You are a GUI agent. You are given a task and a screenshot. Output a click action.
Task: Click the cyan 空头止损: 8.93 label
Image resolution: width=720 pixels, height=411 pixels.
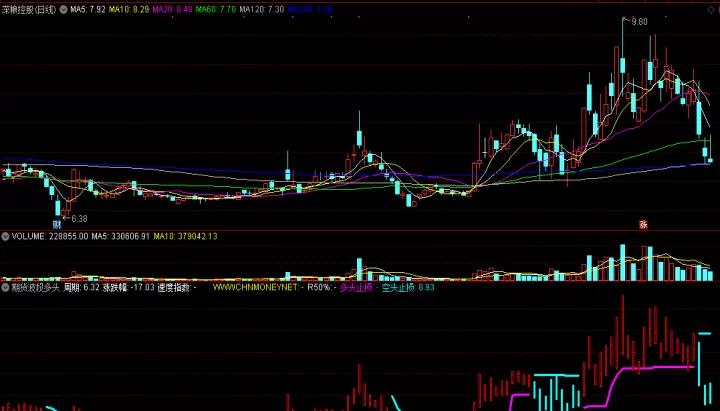[x=408, y=287]
